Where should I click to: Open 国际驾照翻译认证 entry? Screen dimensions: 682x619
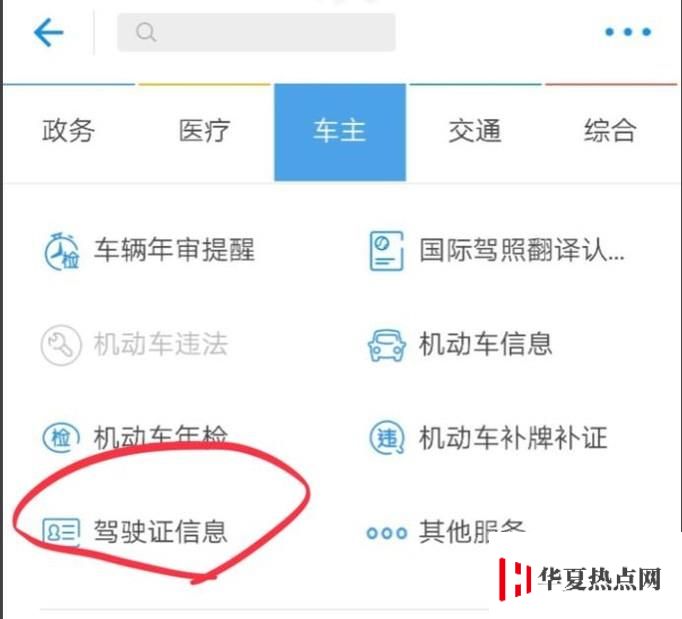point(522,250)
